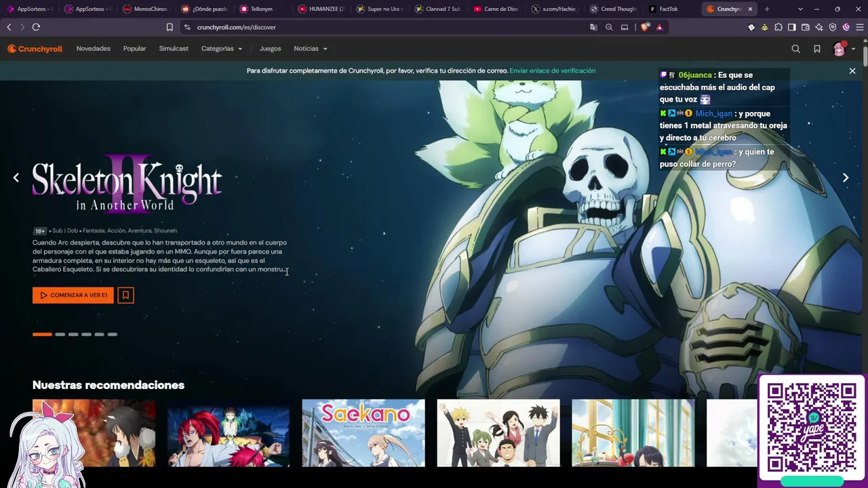This screenshot has height=488, width=868.
Task: Click the translate page icon
Action: (x=593, y=27)
